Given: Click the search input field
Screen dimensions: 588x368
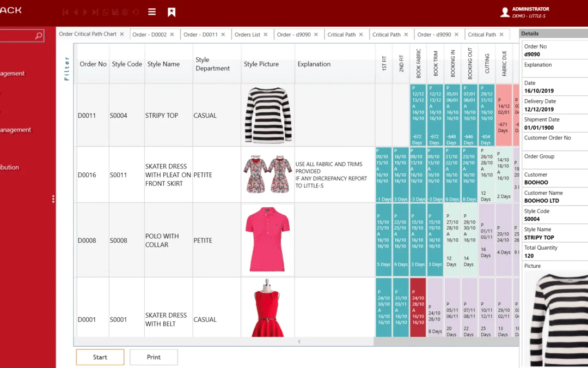Looking at the screenshot, I should [x=22, y=36].
